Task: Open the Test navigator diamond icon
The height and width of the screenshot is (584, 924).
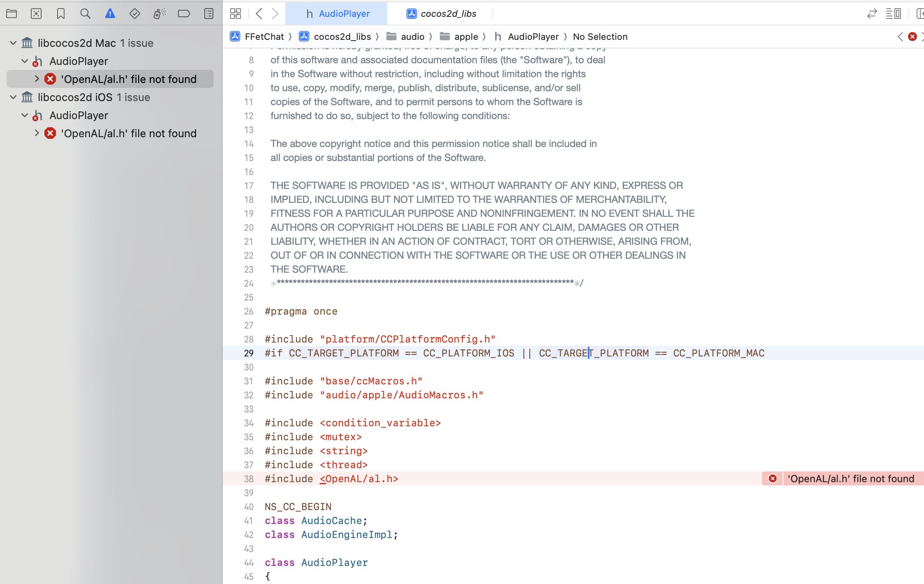Action: [x=134, y=14]
